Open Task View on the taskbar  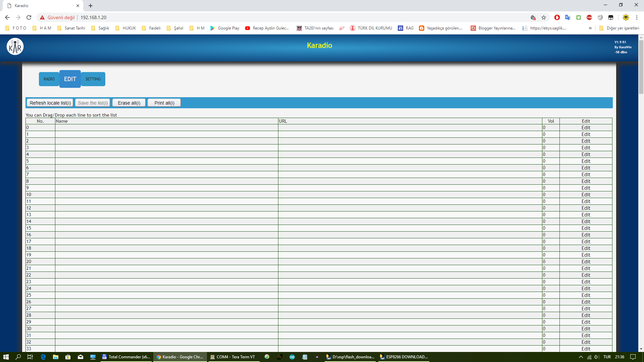pos(30,357)
